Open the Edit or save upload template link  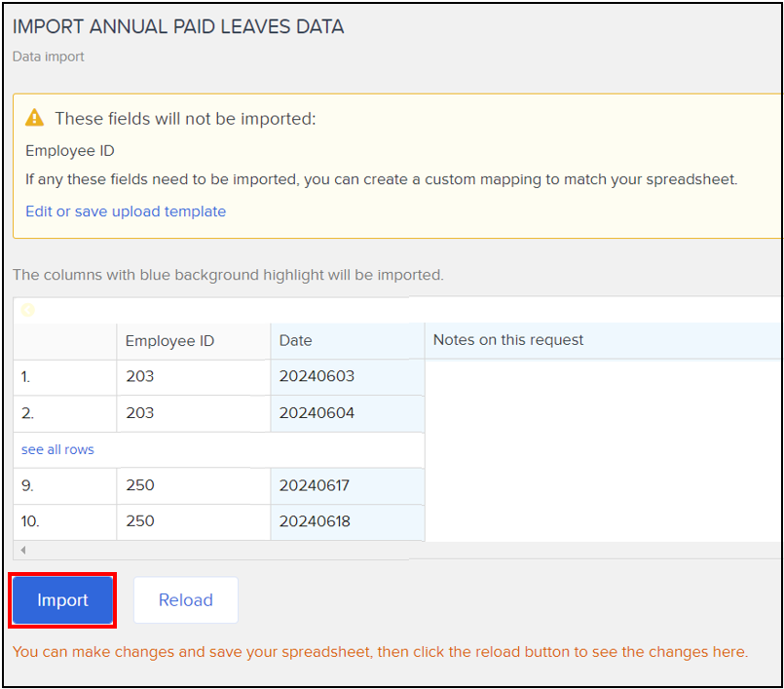[x=126, y=211]
